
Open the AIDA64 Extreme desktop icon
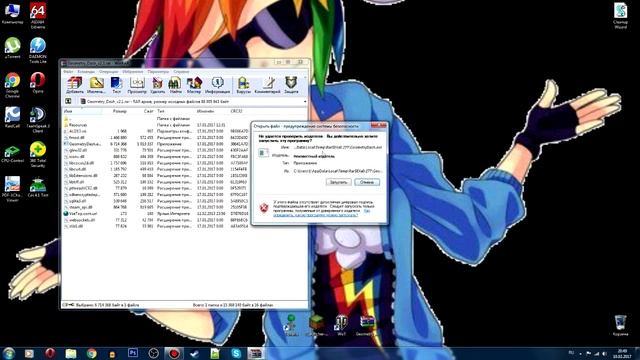point(38,16)
